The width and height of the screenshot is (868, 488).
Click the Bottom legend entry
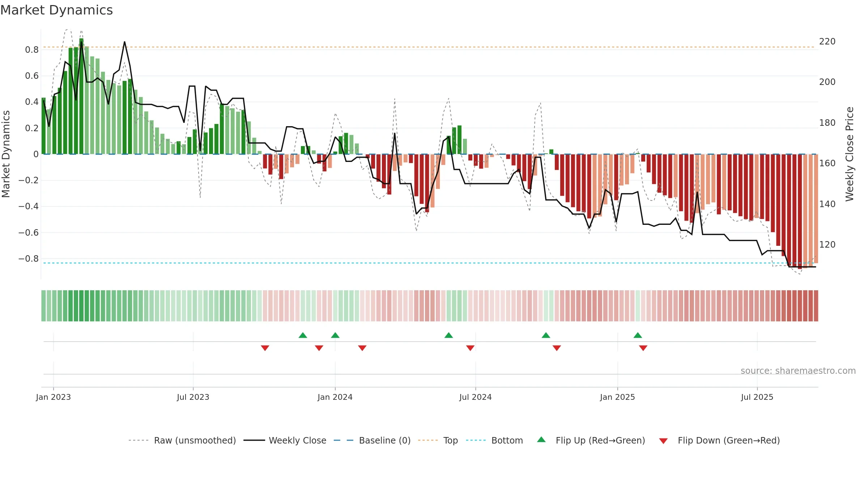[x=494, y=440]
